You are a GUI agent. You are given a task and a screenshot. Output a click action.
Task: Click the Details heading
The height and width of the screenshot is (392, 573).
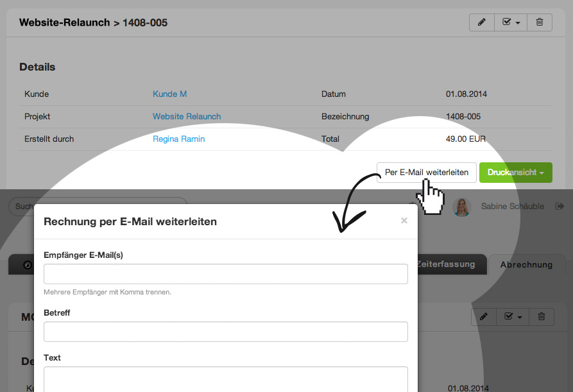point(37,67)
